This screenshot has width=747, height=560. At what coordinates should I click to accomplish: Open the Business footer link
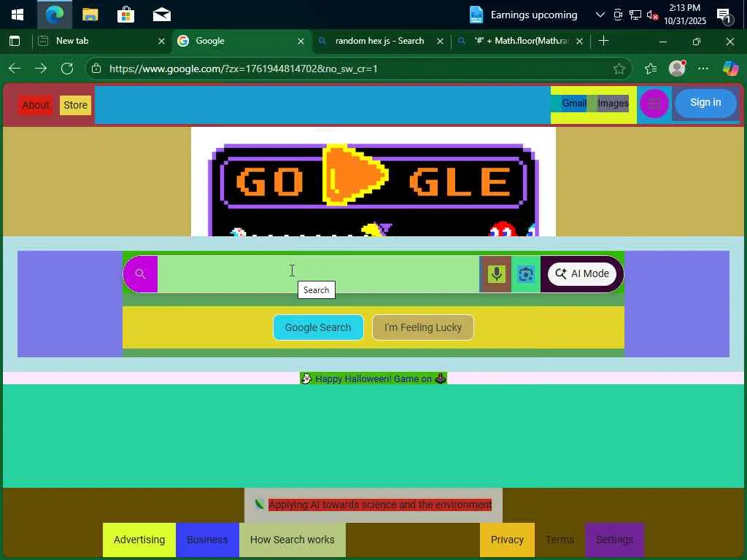(x=207, y=540)
